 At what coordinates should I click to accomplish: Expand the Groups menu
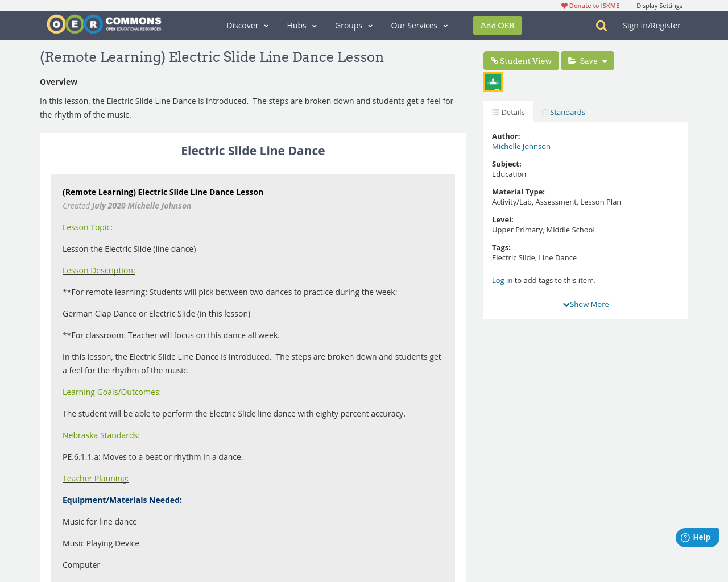(354, 24)
